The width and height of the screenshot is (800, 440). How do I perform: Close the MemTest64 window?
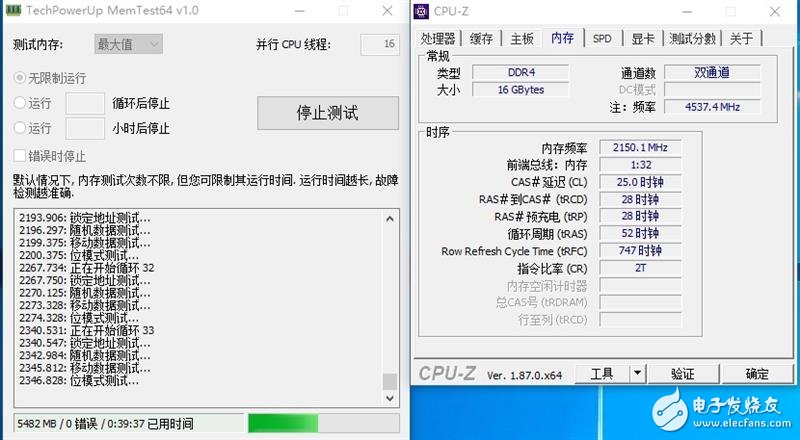click(387, 11)
